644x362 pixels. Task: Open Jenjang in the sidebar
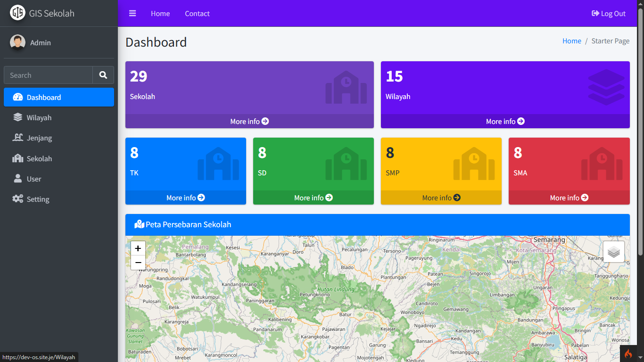[x=59, y=138]
